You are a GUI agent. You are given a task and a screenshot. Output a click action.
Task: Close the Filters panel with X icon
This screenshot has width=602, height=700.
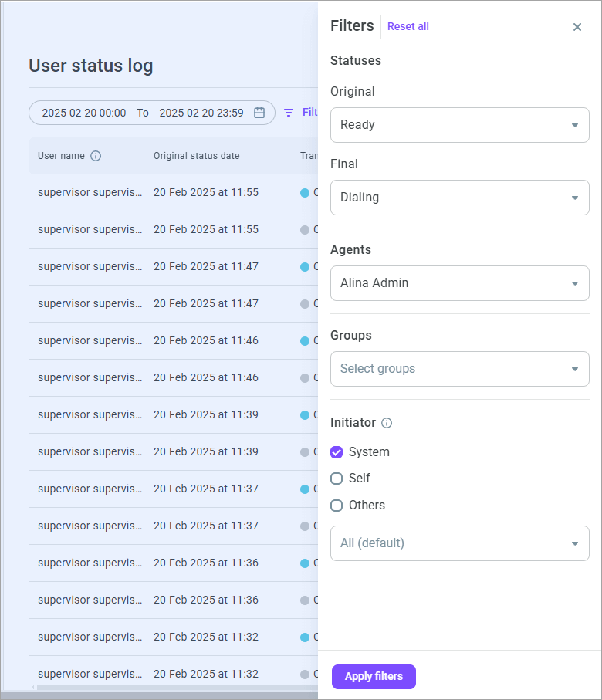coord(577,27)
